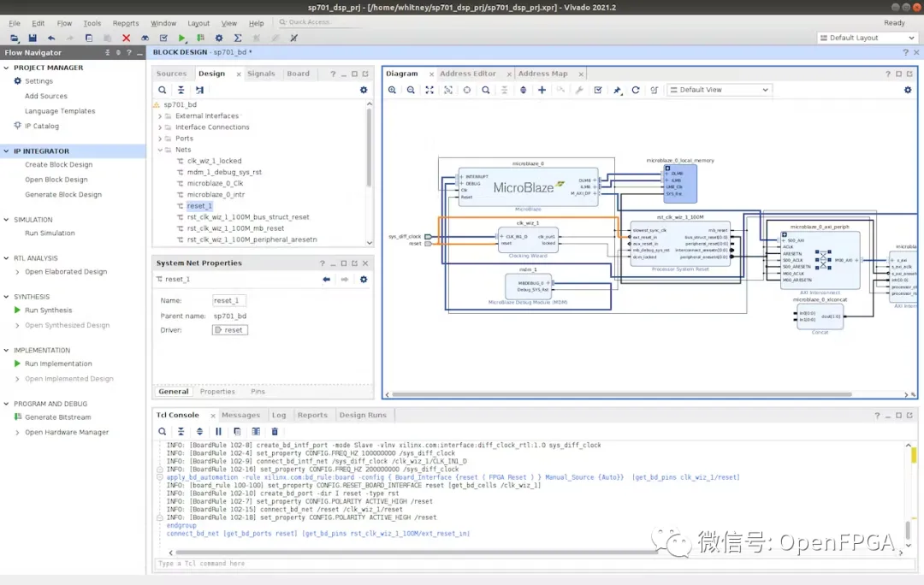Expand Interface Connections in design tree
Image resolution: width=924 pixels, height=585 pixels.
160,127
